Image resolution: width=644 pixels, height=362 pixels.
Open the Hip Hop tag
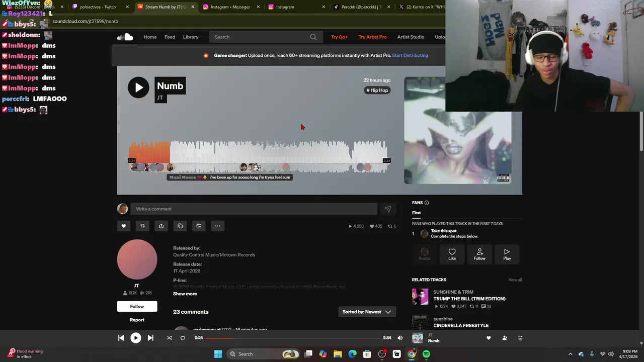coord(377,90)
